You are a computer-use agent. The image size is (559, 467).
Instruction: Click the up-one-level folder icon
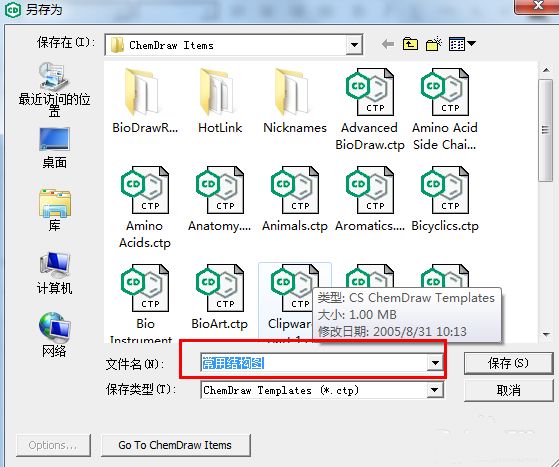pyautogui.click(x=410, y=44)
